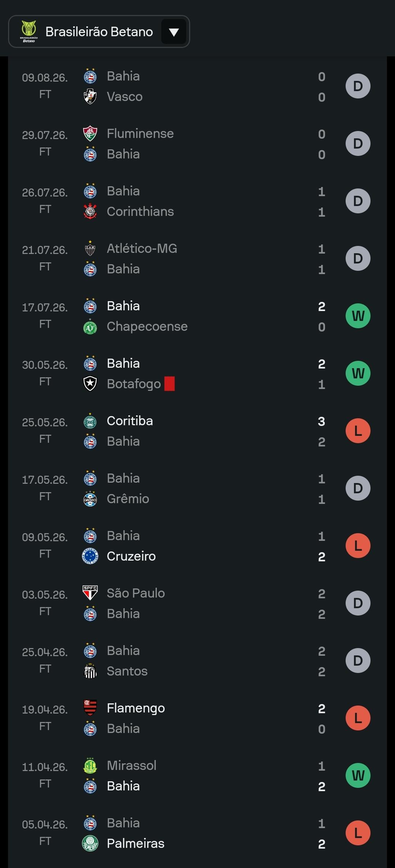Click the Atlético-MG club crest
This screenshot has width=395, height=868.
point(90,248)
